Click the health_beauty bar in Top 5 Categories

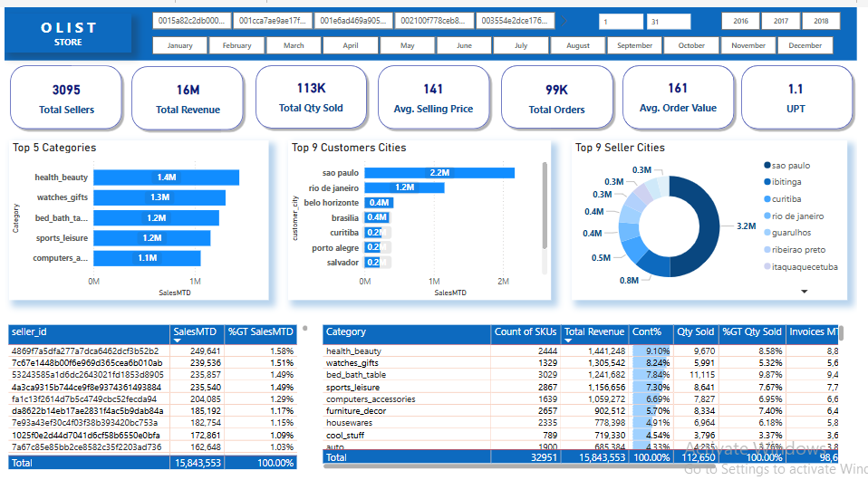(166, 178)
